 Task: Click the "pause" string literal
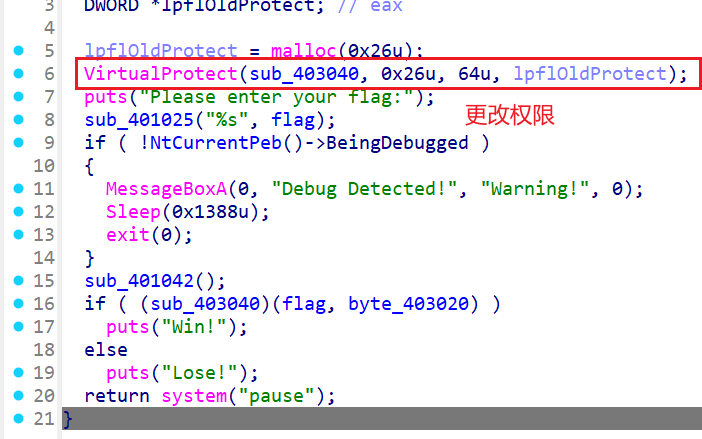276,396
